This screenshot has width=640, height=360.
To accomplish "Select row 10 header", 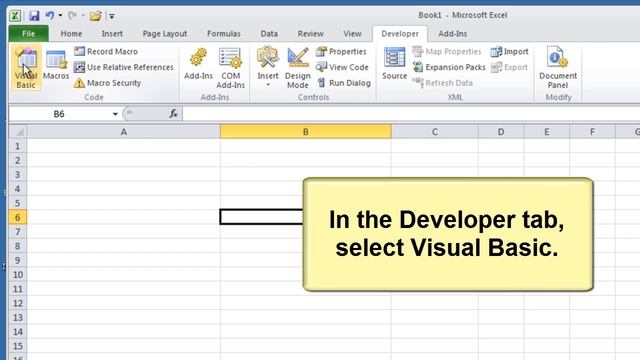I will 18,274.
